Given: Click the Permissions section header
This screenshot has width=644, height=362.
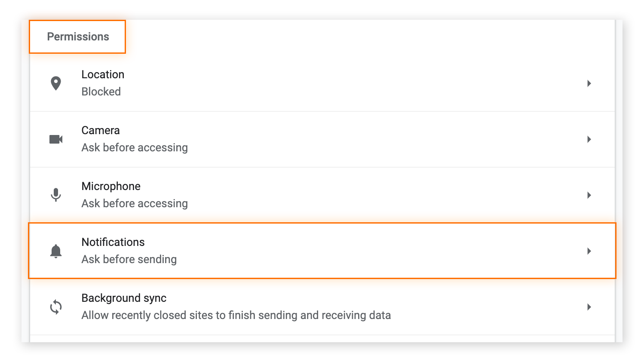Looking at the screenshot, I should pyautogui.click(x=78, y=37).
